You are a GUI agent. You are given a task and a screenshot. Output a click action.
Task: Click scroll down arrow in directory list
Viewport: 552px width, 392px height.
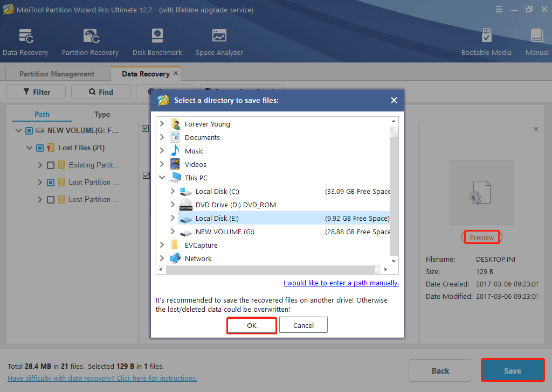[394, 261]
